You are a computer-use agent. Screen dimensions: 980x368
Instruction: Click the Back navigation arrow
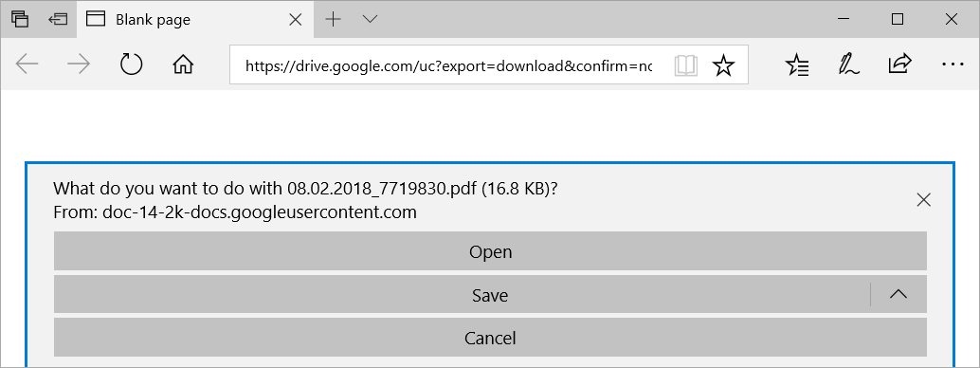tap(27, 64)
